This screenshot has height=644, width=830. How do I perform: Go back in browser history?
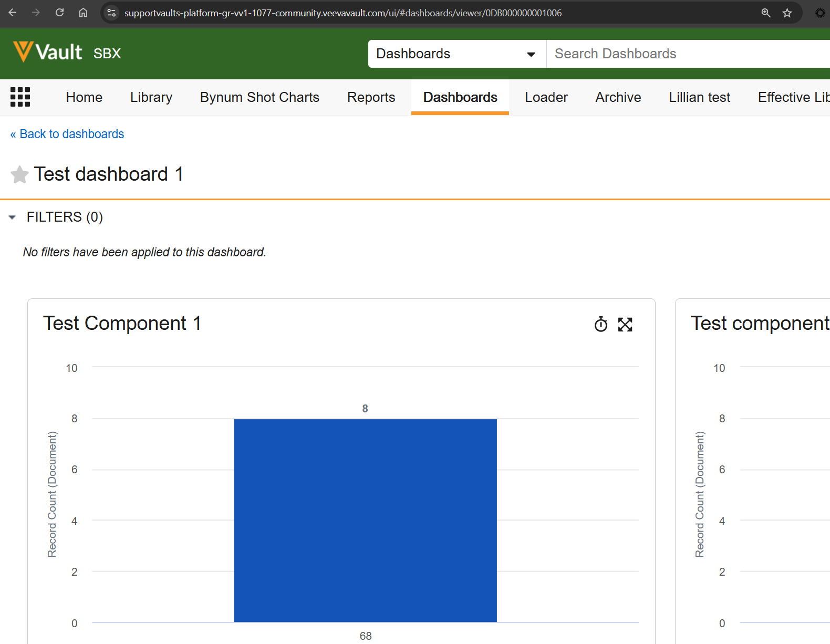[x=13, y=13]
